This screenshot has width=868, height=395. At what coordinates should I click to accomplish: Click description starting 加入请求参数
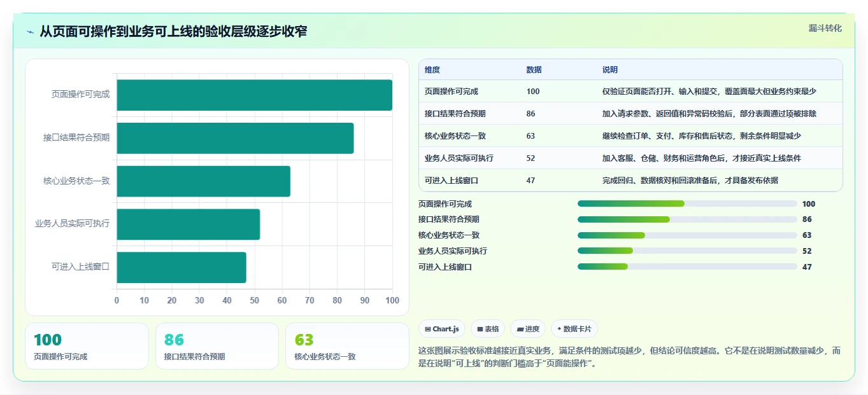point(709,114)
